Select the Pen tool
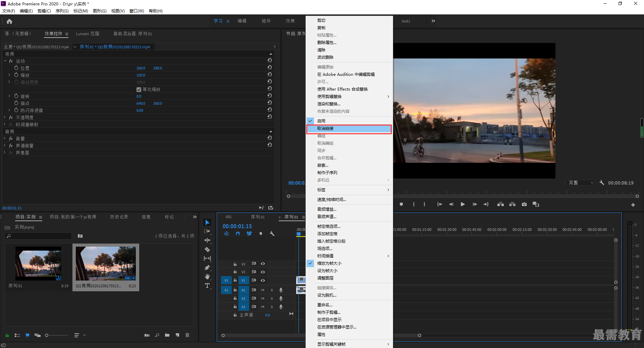This screenshot has width=644, height=348. [207, 267]
